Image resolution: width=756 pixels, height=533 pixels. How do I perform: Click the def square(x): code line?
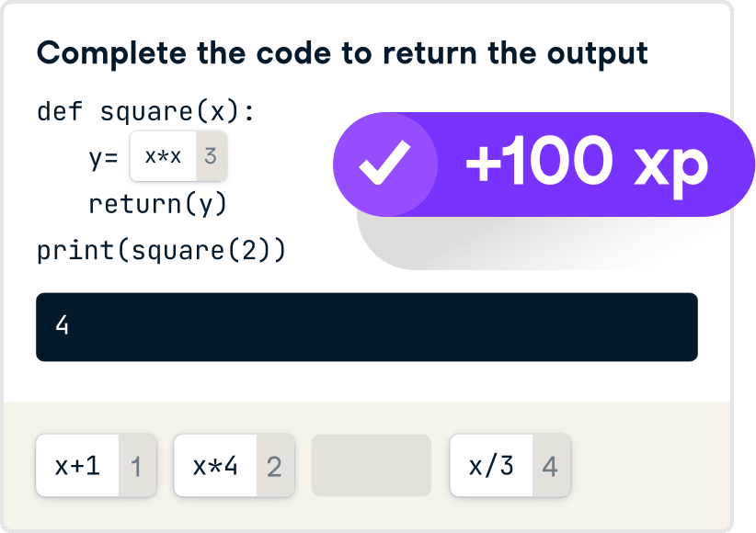(x=145, y=112)
